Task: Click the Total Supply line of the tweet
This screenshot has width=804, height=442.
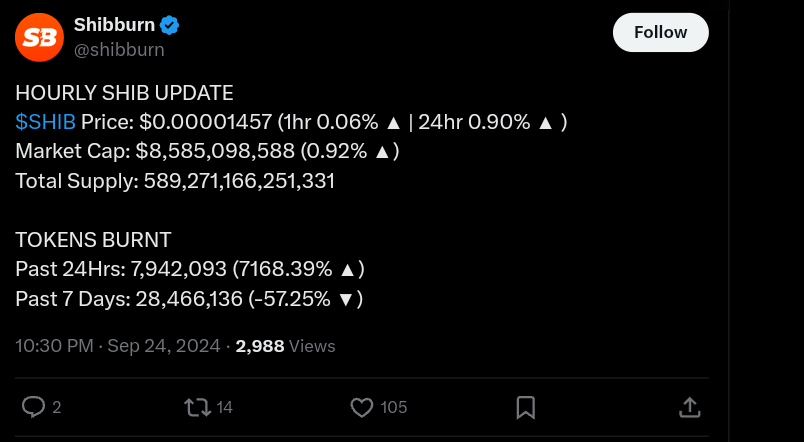Action: (175, 181)
